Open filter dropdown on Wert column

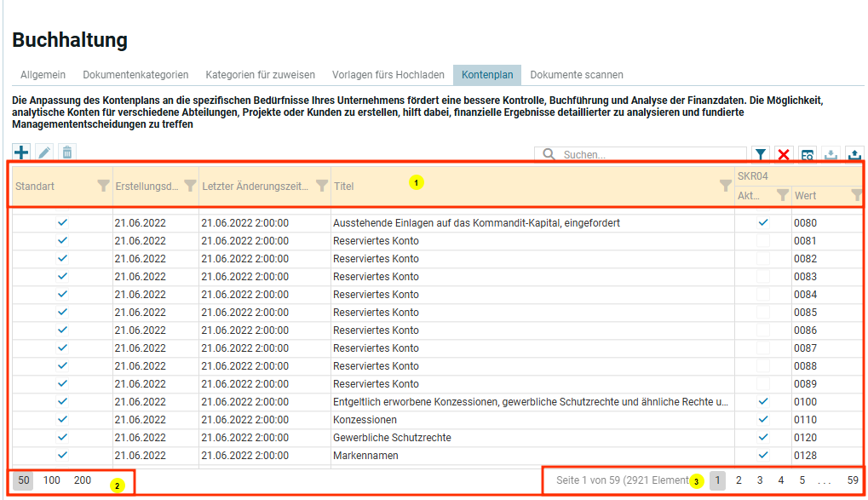pos(856,195)
